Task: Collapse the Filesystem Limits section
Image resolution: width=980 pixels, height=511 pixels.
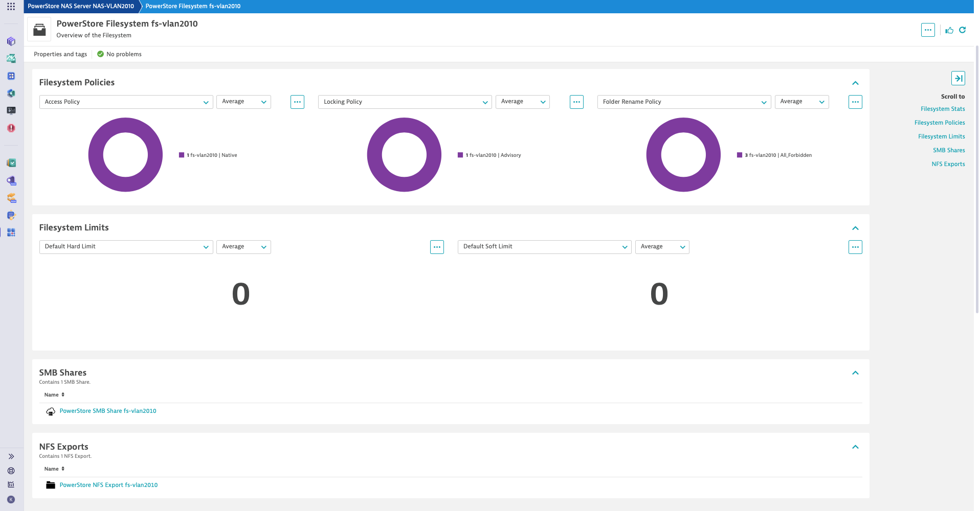Action: pyautogui.click(x=855, y=228)
